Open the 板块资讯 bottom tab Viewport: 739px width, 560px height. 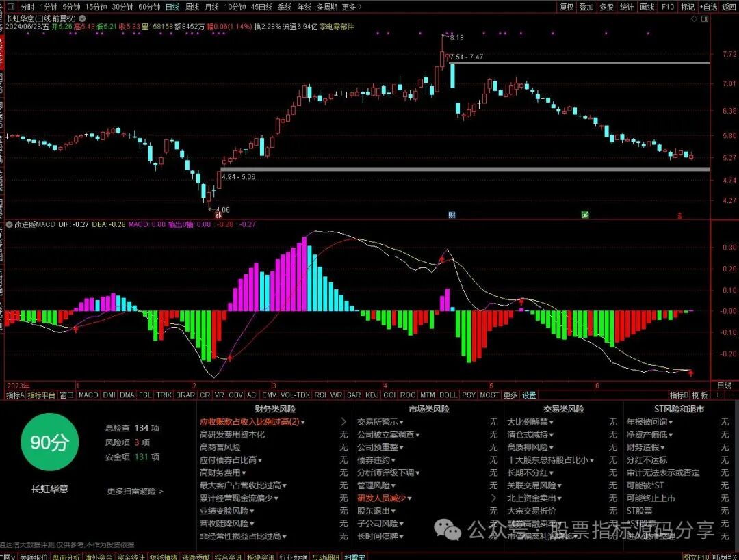(x=261, y=557)
